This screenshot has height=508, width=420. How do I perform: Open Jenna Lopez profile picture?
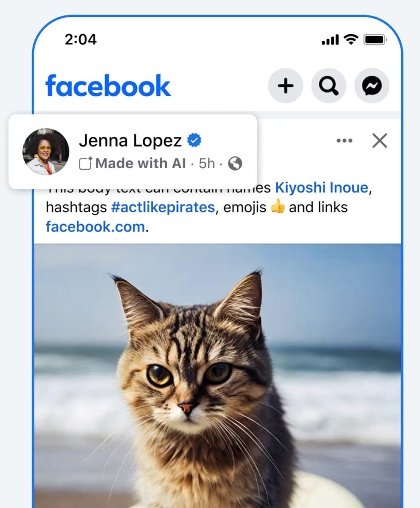pos(46,152)
